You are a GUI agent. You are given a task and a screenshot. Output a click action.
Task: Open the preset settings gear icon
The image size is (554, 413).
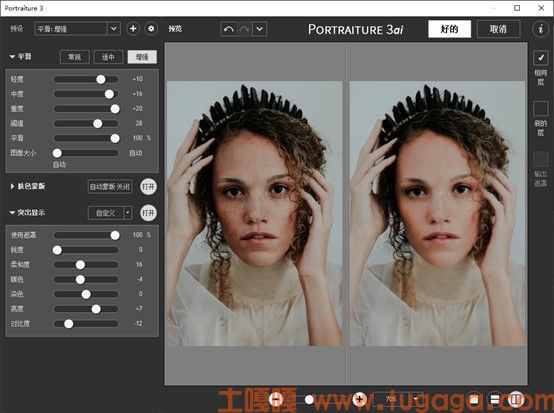point(151,29)
